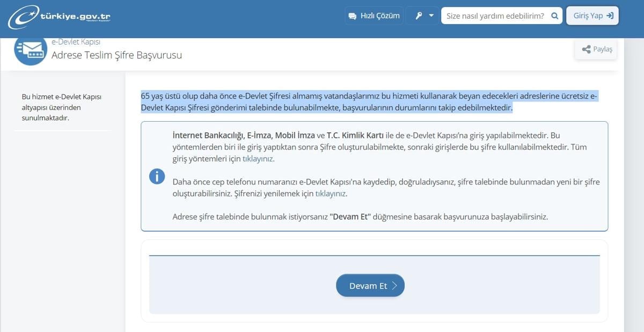Click the blue envelope password service icon
The image size is (644, 332).
tap(31, 49)
